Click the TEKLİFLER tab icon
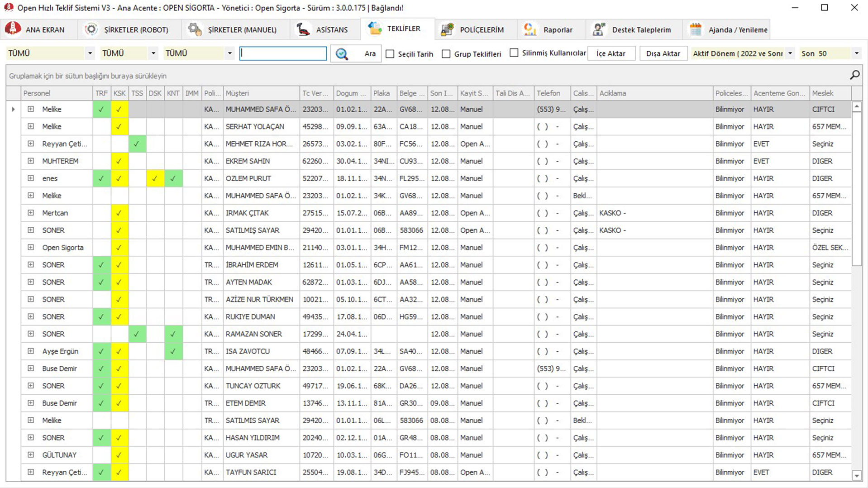 point(375,28)
